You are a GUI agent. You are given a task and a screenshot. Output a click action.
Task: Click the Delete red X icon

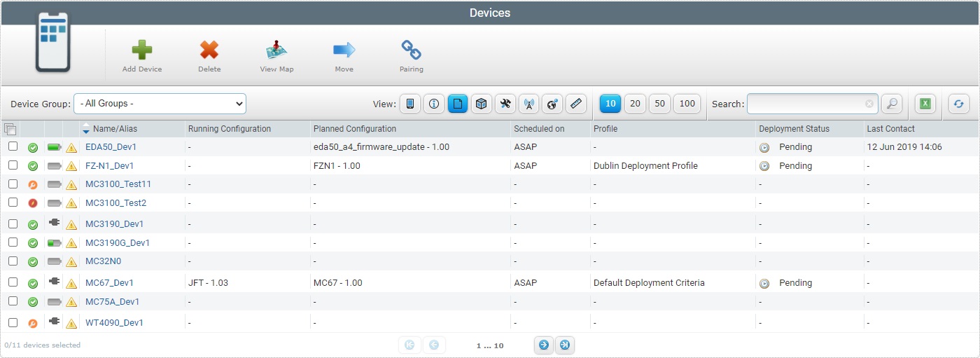coord(209,50)
